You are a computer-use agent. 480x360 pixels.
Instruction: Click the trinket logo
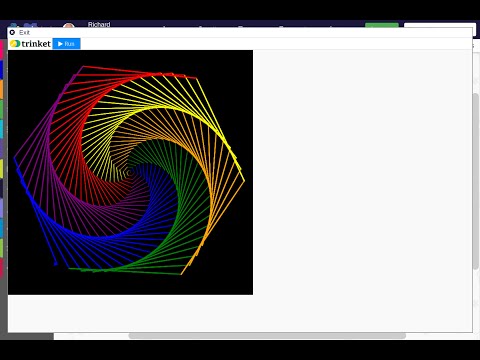30,44
